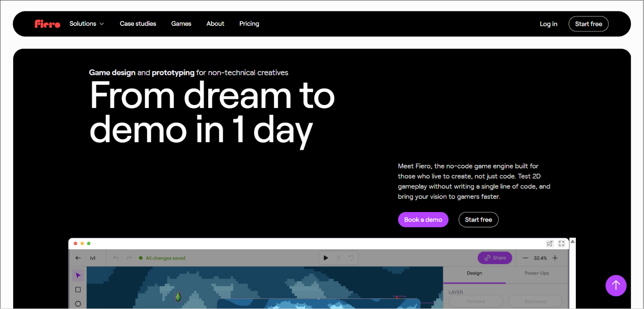Go to the Games page
This screenshot has width=644, height=309.
[181, 24]
